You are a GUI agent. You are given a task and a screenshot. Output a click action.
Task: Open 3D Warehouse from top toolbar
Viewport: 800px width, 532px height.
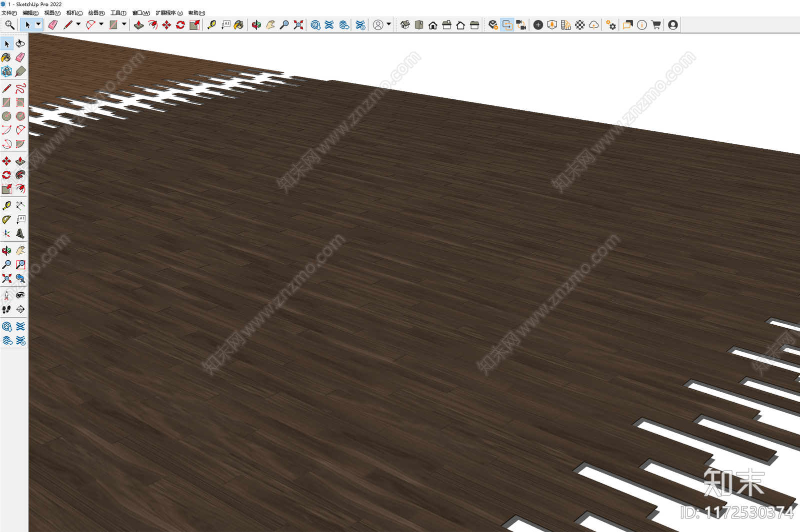[315, 24]
